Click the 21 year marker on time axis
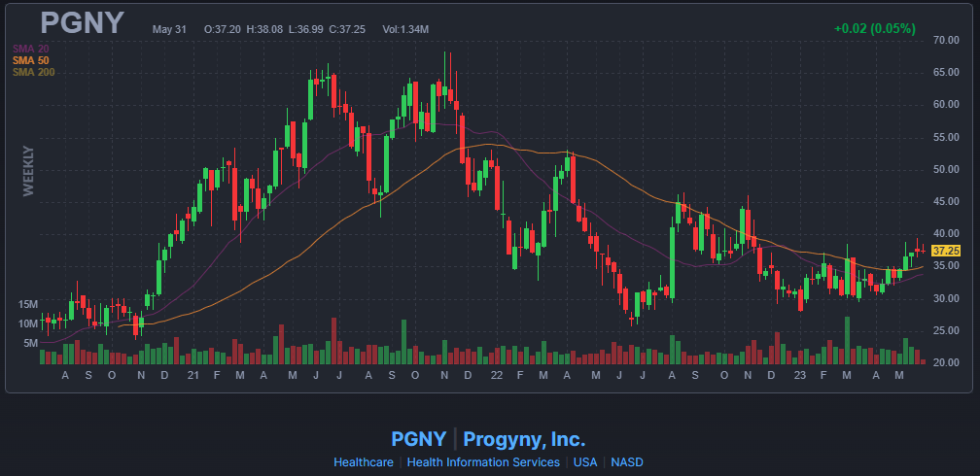The height and width of the screenshot is (476, 980). coord(193,375)
